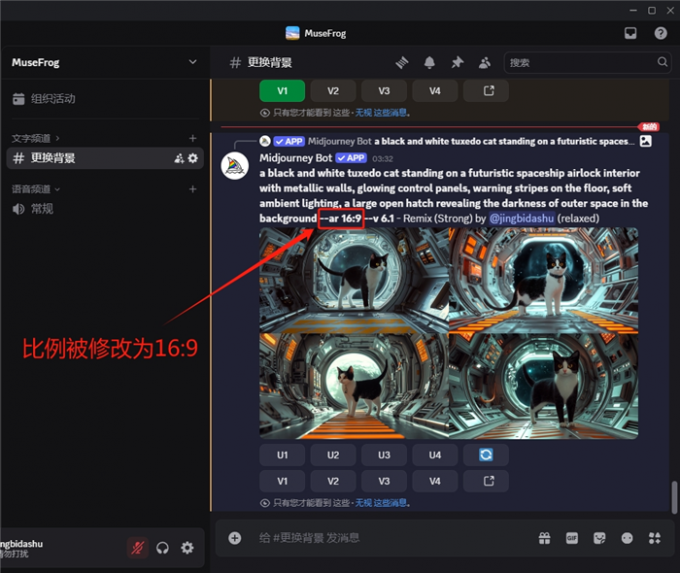This screenshot has width=680, height=573.
Task: Click V4 variation button below grid
Action: [x=435, y=481]
